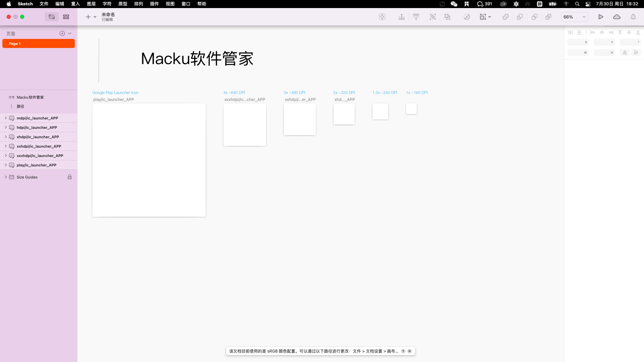The height and width of the screenshot is (362, 644).
Task: Dismiss the sRGB color profile notice
Action: (410, 351)
